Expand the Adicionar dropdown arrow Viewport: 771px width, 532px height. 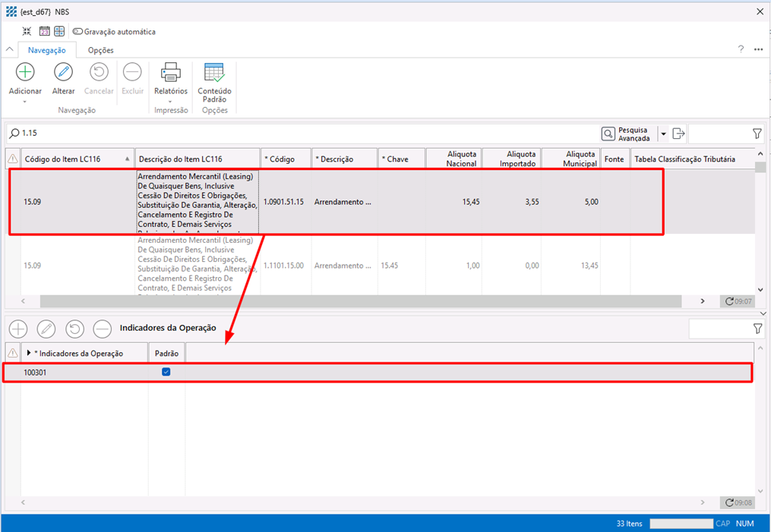(25, 102)
